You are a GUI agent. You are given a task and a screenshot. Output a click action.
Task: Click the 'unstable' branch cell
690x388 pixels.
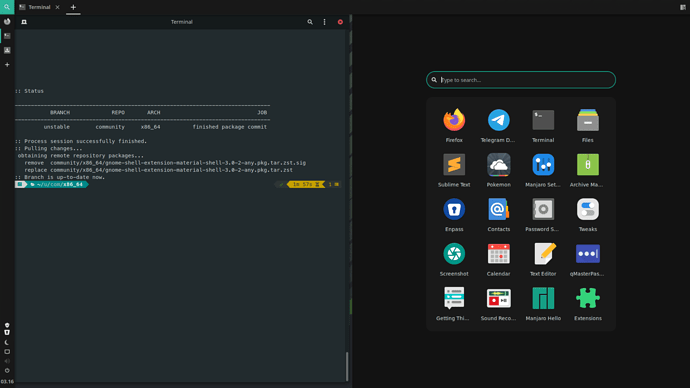[56, 127]
